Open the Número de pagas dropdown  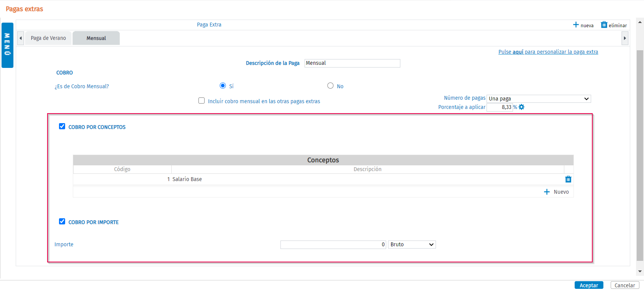click(x=539, y=99)
